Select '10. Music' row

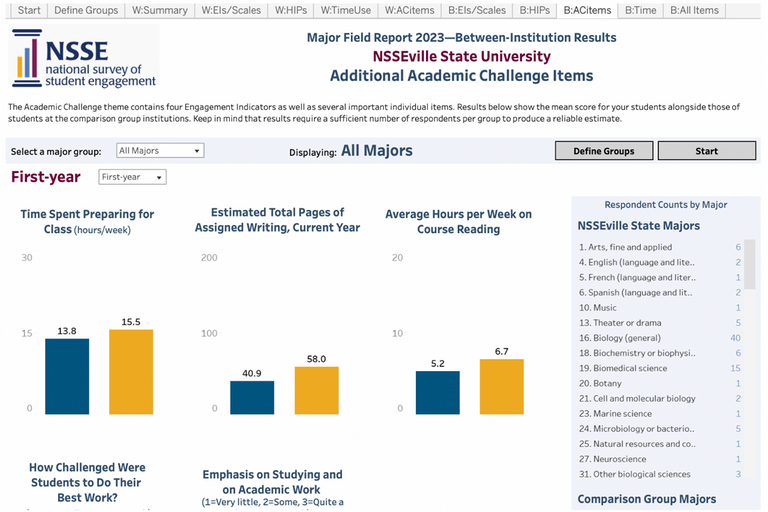[x=659, y=308]
